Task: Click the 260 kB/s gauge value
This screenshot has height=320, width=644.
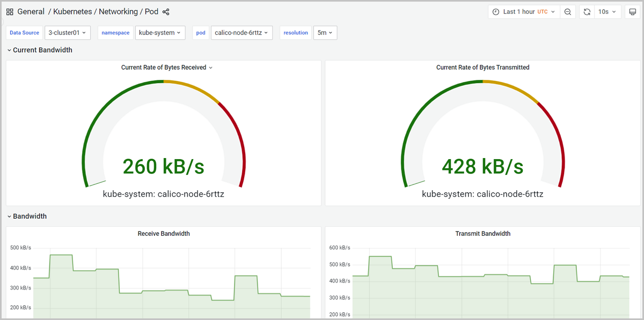Action: point(164,167)
